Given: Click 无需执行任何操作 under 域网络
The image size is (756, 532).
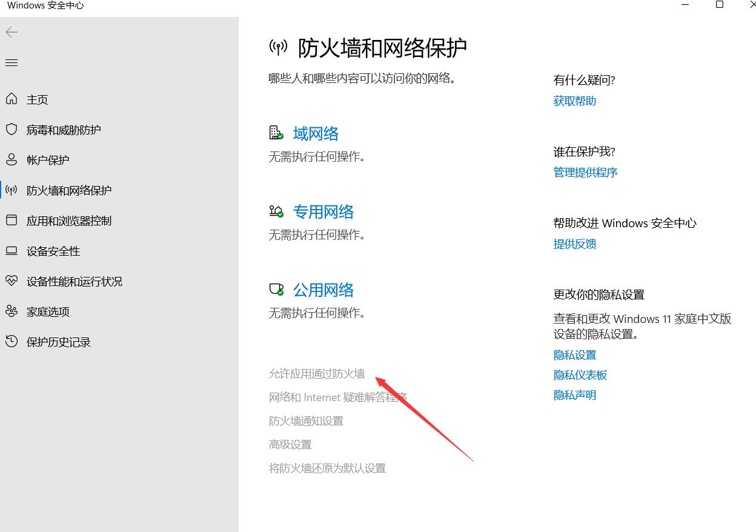Looking at the screenshot, I should 317,156.
